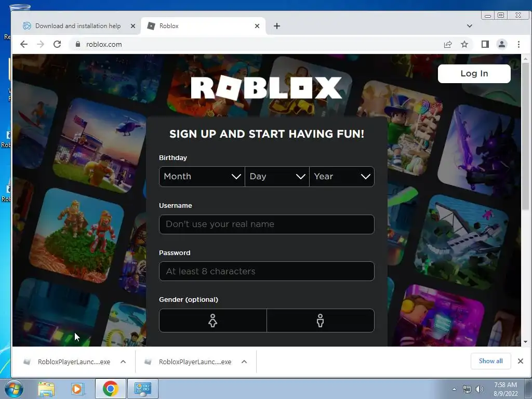Click the roblox.com address bar
This screenshot has width=532, height=399.
coord(258,45)
